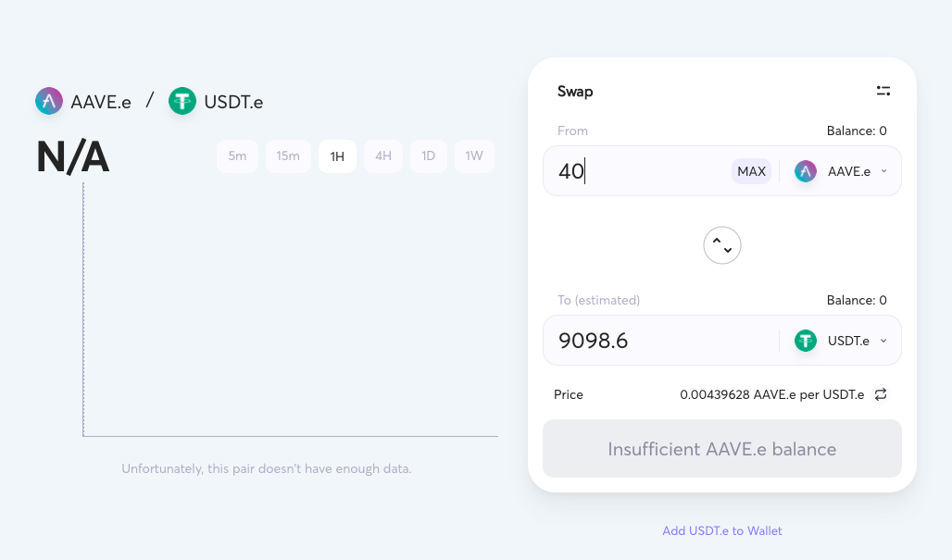
Task: Open swap settings sliders icon
Action: (x=883, y=91)
